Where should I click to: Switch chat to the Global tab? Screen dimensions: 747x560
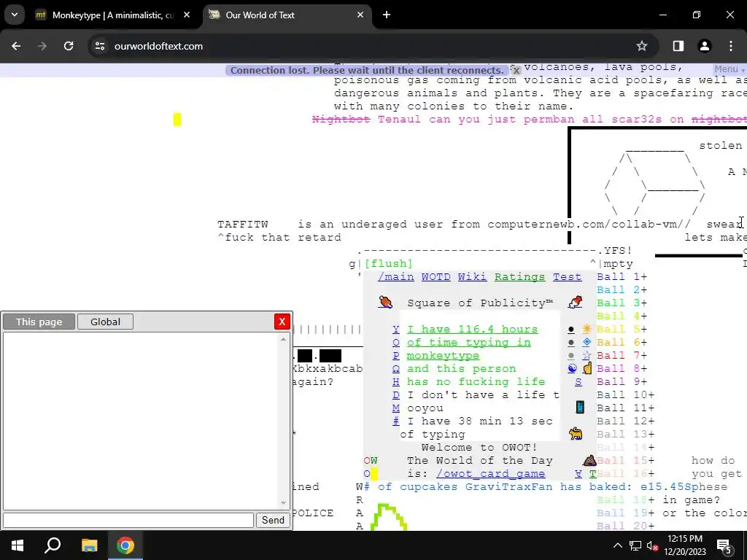[x=105, y=322]
